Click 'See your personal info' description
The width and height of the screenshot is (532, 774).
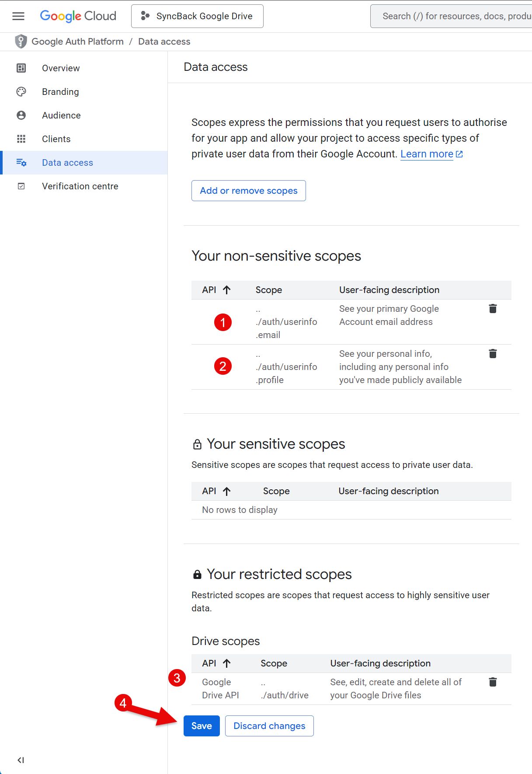tap(400, 367)
